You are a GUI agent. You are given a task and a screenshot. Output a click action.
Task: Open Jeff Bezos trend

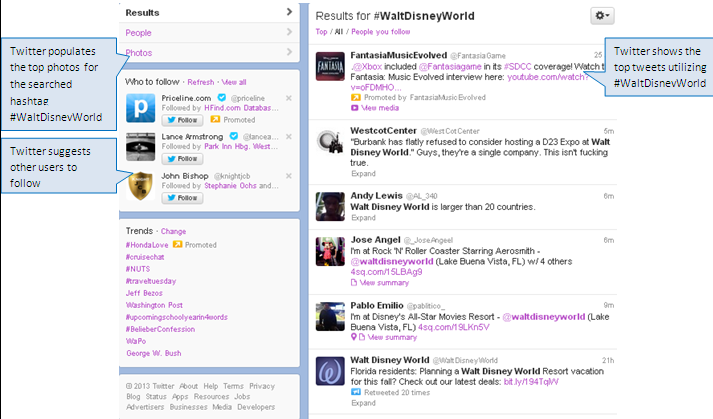click(x=144, y=293)
